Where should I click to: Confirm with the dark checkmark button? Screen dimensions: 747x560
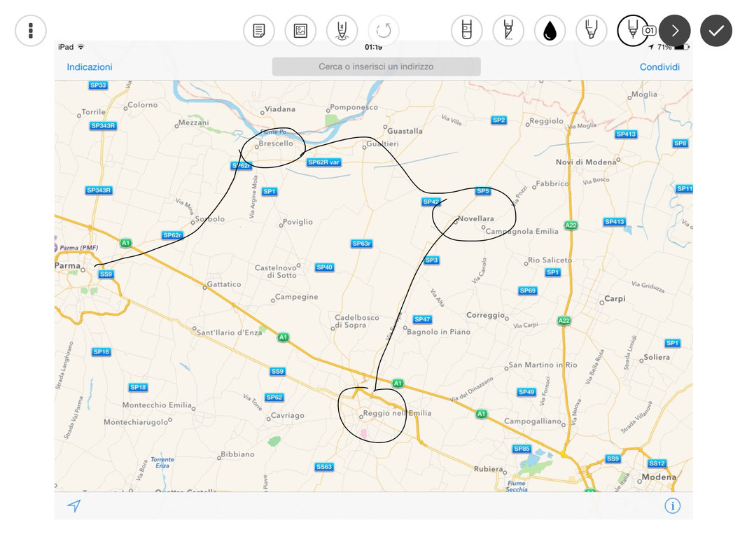tap(716, 31)
